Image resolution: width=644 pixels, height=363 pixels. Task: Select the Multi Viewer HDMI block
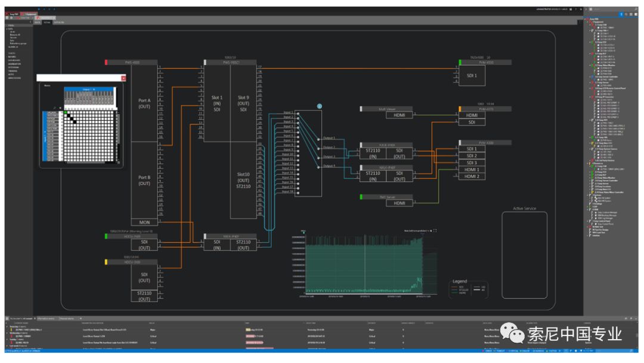399,115
